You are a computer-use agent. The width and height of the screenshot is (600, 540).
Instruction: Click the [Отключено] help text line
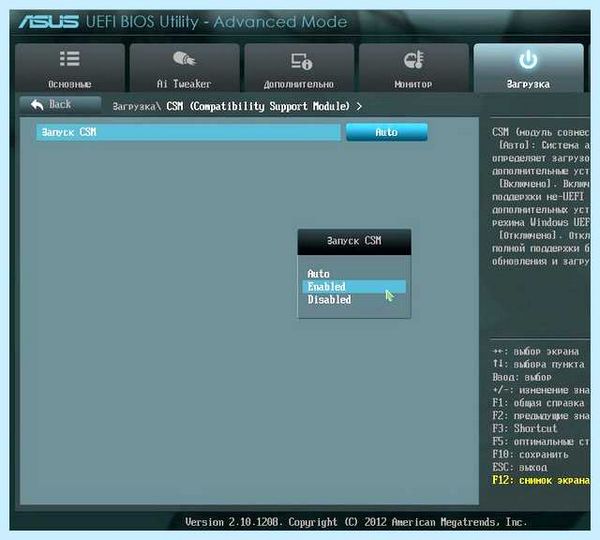tap(544, 235)
